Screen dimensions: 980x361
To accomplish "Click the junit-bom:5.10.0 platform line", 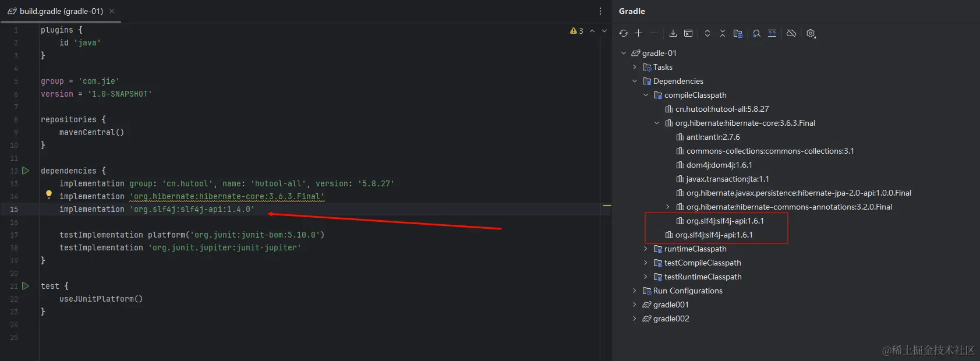I will click(192, 235).
